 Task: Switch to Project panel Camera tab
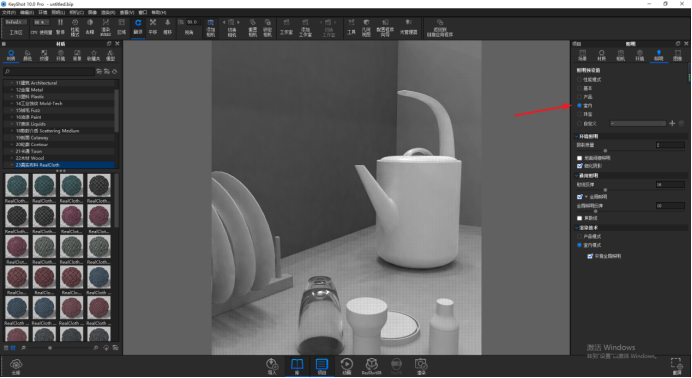pos(621,55)
